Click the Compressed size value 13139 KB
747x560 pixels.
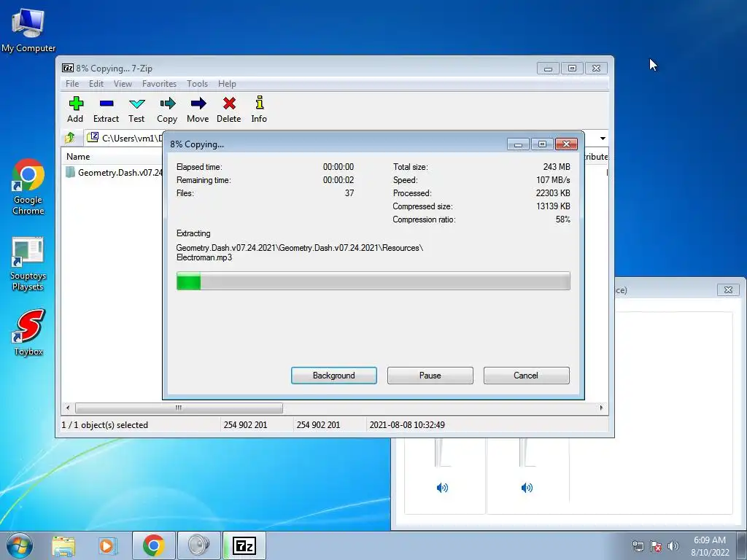click(x=553, y=206)
